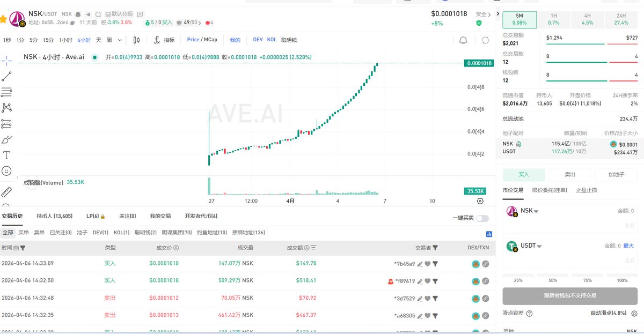Click the filter funnel icon for *f89619
The width and height of the screenshot is (644, 334).
436,280
